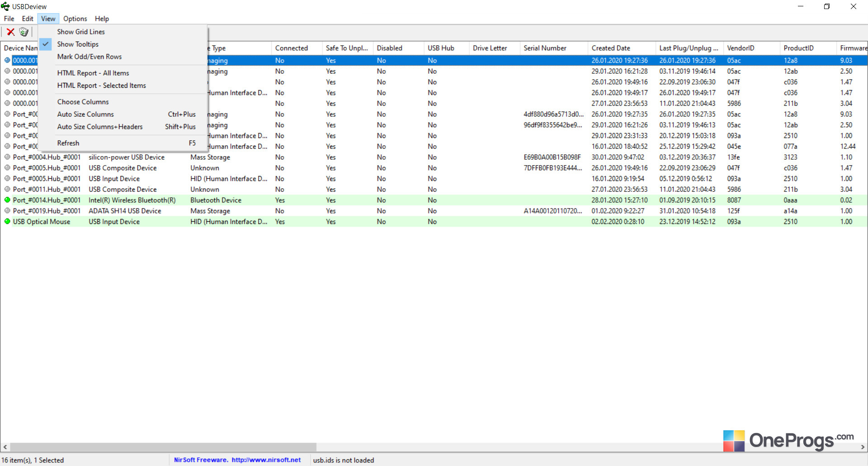Click the gray status dot for Port_#0011.Hub_#0001
Viewport: 868px width, 466px height.
7,189
